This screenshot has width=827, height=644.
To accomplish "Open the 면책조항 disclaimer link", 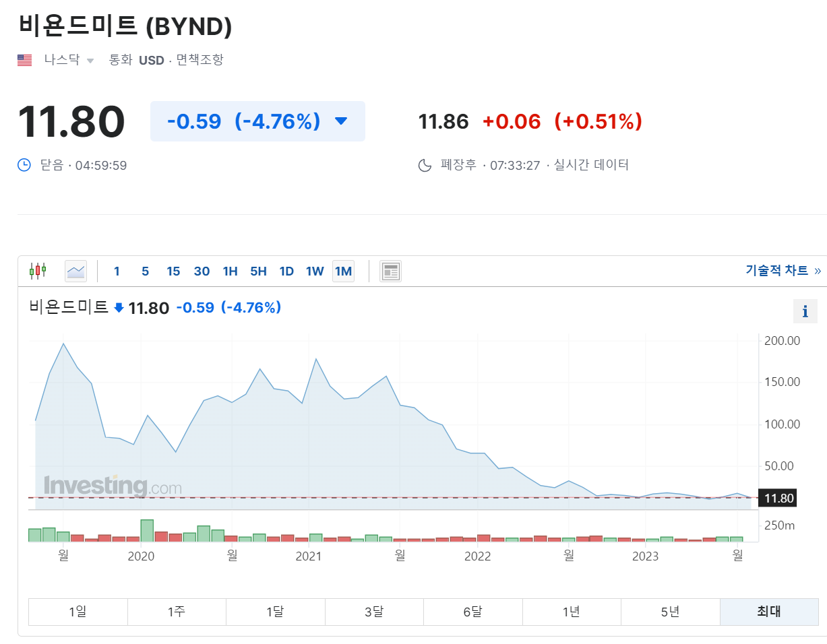I will point(200,60).
